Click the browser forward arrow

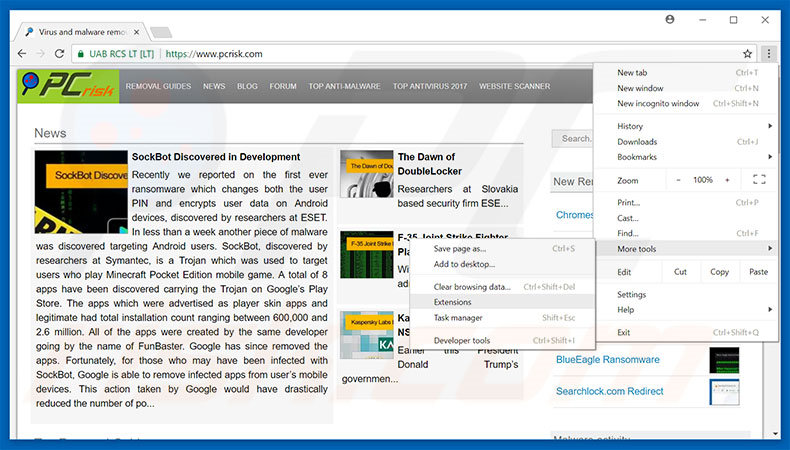coord(41,53)
